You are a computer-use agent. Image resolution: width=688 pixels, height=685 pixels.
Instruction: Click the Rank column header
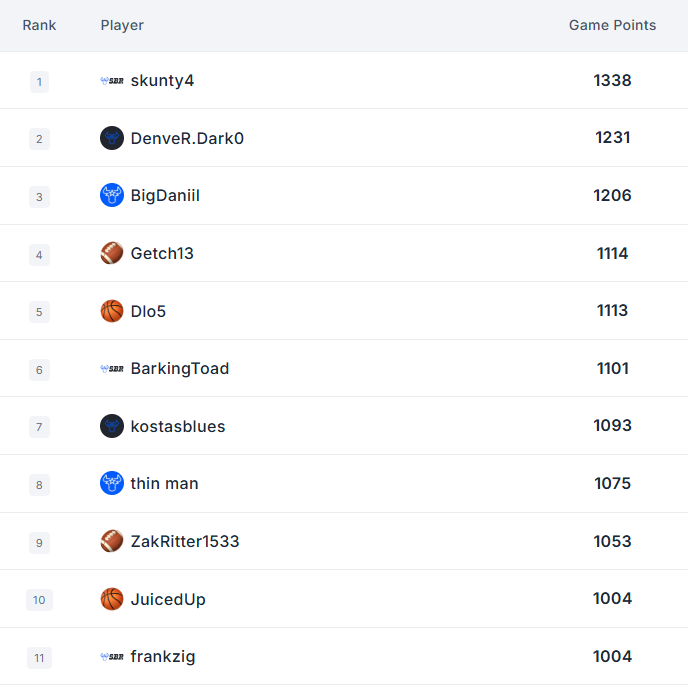[39, 25]
